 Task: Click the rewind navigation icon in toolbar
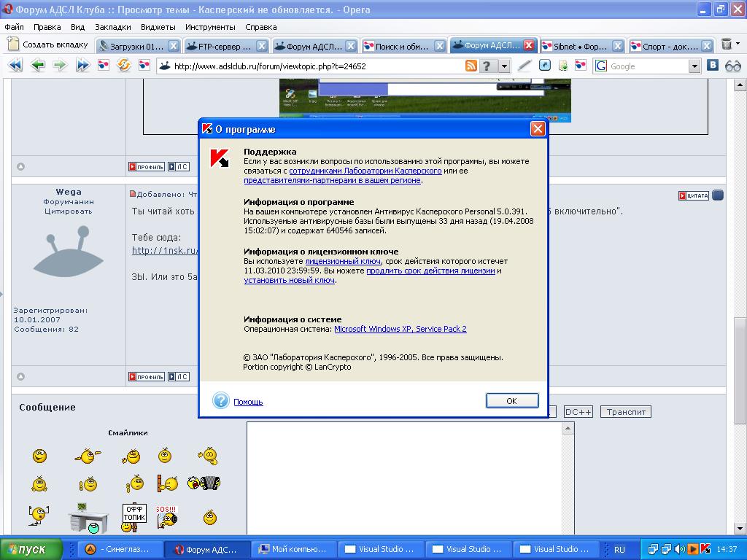15,66
